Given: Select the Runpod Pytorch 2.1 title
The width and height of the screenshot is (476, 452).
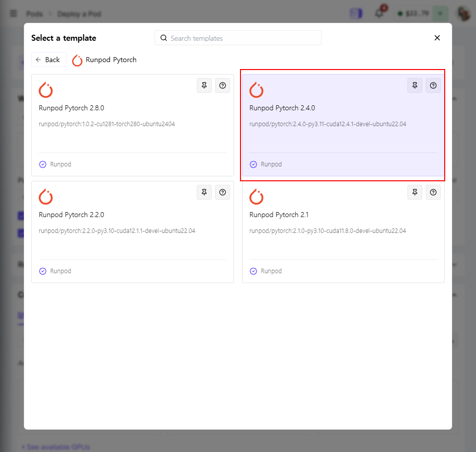Looking at the screenshot, I should tap(279, 215).
